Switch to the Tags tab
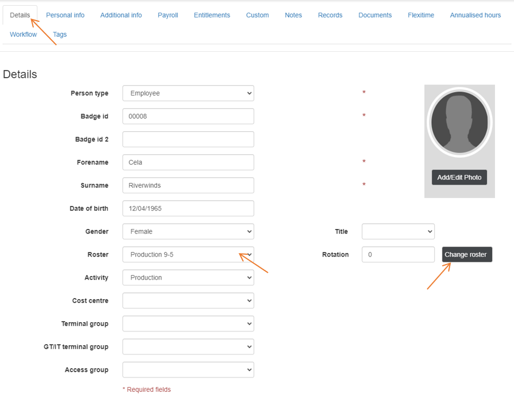Image resolution: width=514 pixels, height=420 pixels. click(x=60, y=35)
